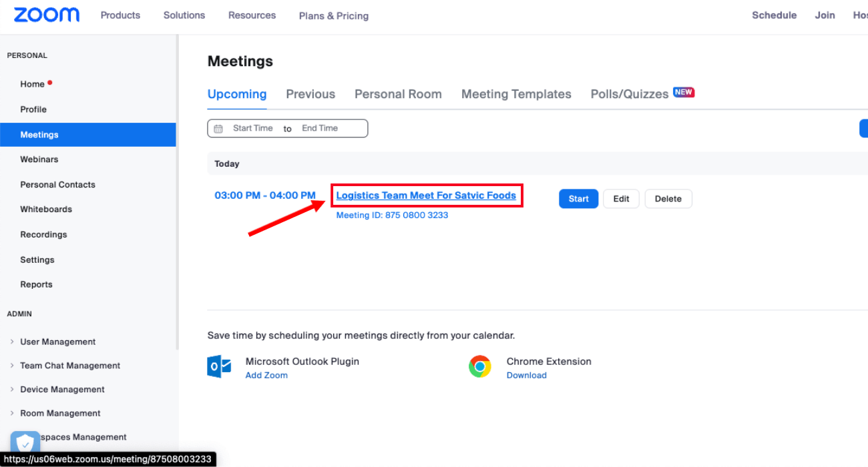Image resolution: width=868 pixels, height=467 pixels.
Task: Go to Plans & Pricing
Action: [334, 15]
